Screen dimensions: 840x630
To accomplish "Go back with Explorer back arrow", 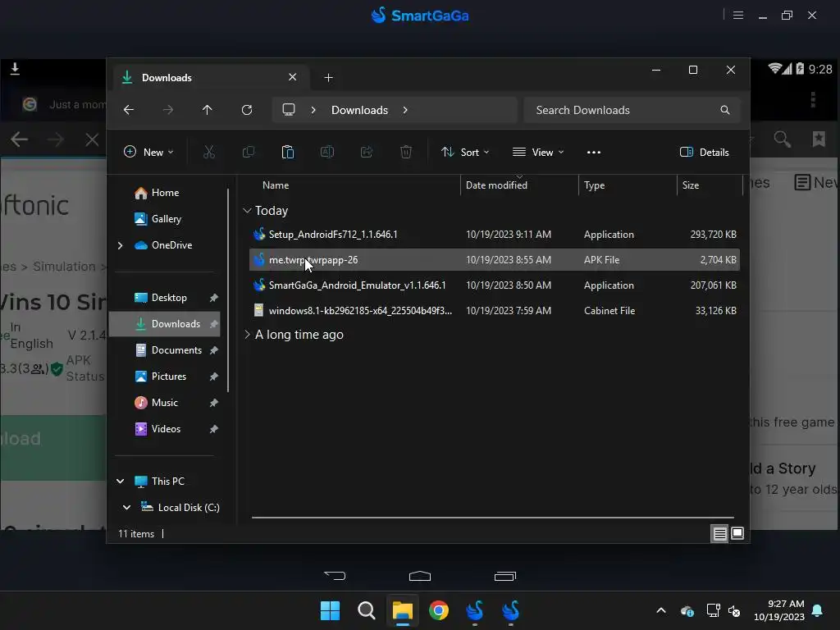I will click(129, 110).
